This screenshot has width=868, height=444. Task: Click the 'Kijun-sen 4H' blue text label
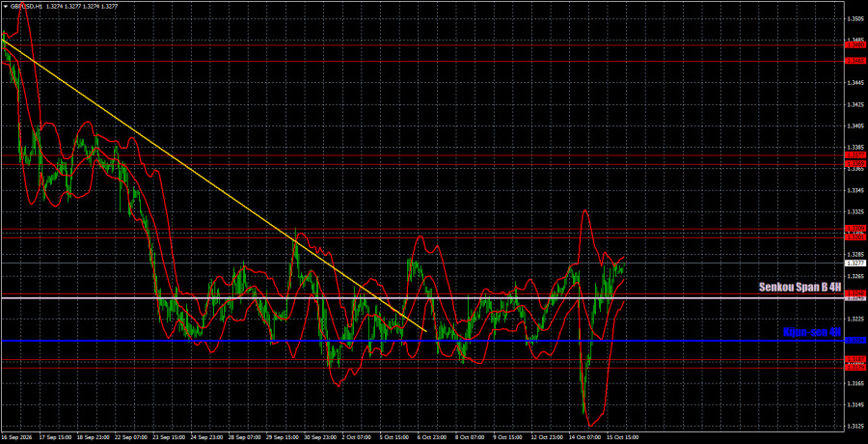tap(812, 331)
